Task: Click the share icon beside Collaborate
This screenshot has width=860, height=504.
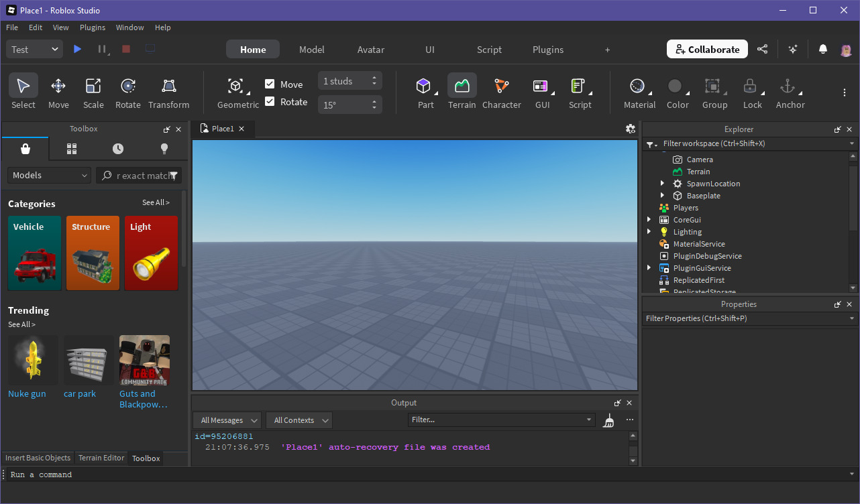Action: pos(763,49)
